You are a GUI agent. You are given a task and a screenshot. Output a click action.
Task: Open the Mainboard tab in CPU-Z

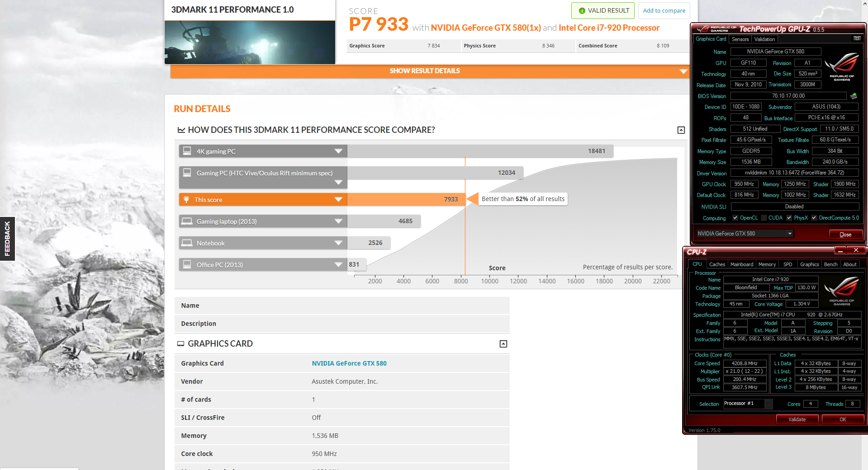click(x=742, y=264)
